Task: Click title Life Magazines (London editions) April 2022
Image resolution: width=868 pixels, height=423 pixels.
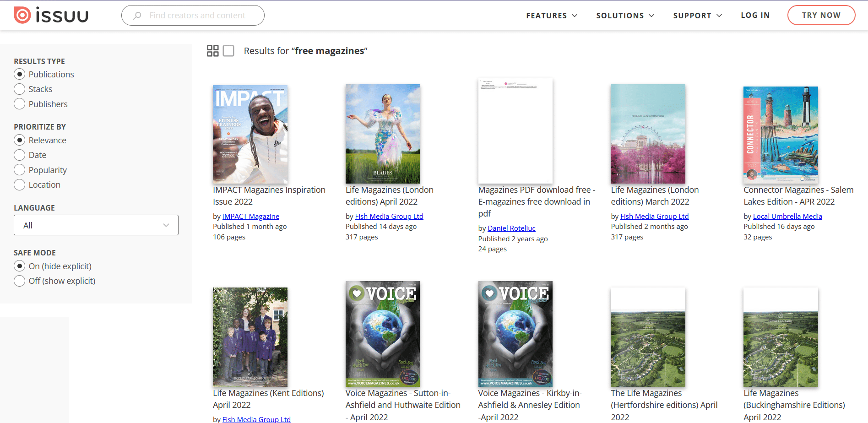Action: click(x=390, y=195)
